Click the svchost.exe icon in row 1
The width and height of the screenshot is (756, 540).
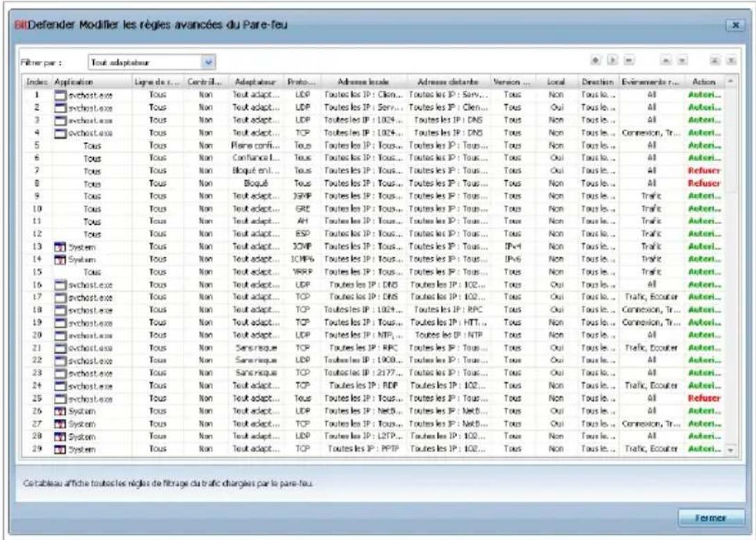(61, 95)
